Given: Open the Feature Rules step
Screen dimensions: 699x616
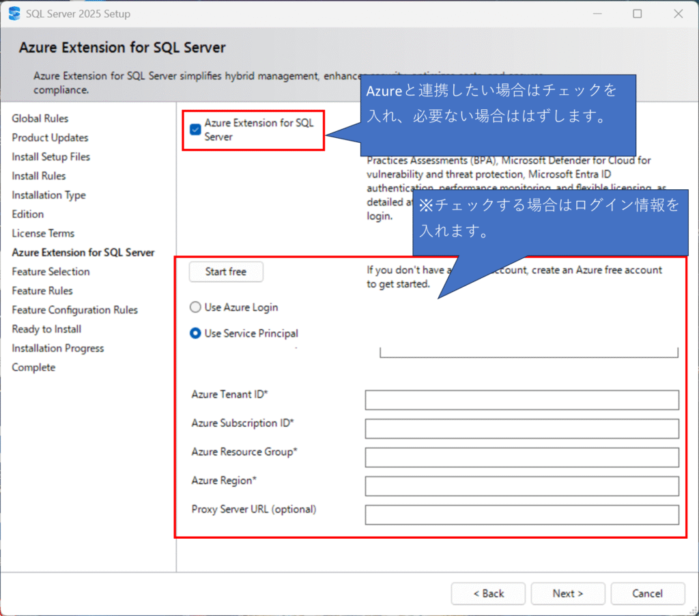Looking at the screenshot, I should [x=42, y=291].
